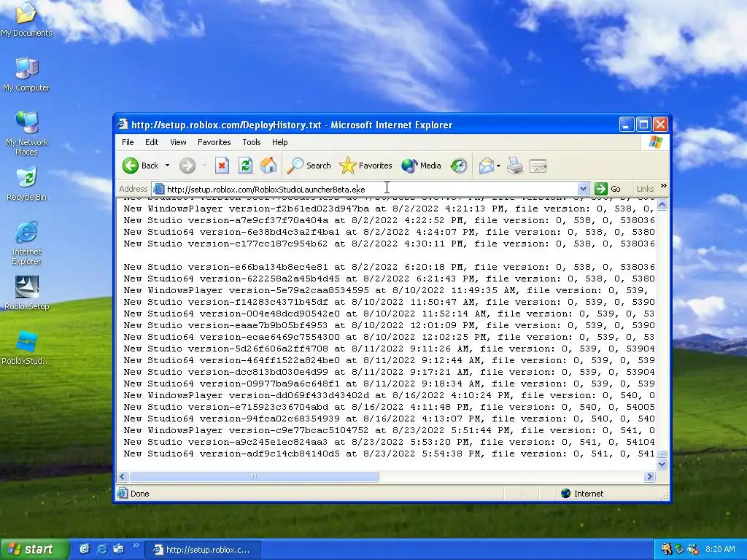Print the page using the Print icon
The width and height of the screenshot is (747, 560).
(x=515, y=166)
